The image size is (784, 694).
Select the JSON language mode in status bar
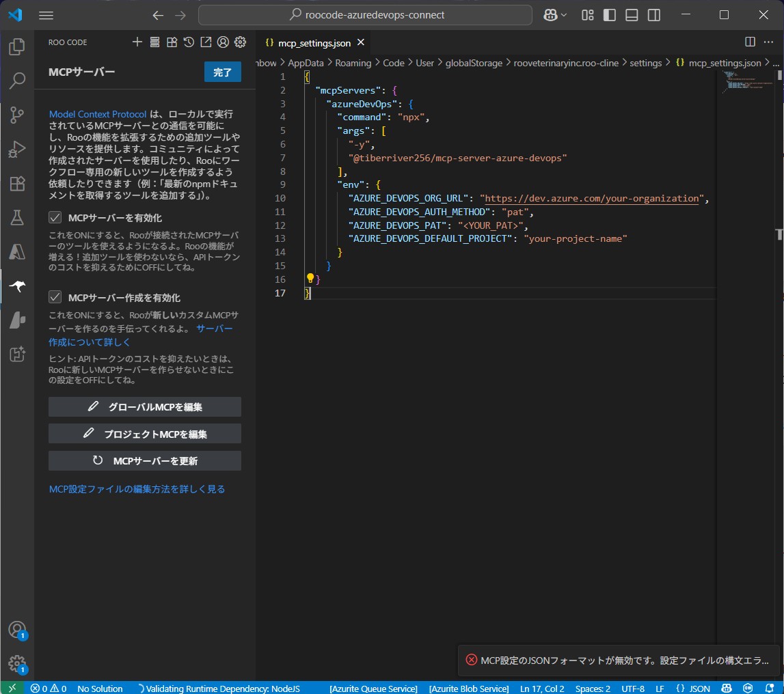point(693,688)
